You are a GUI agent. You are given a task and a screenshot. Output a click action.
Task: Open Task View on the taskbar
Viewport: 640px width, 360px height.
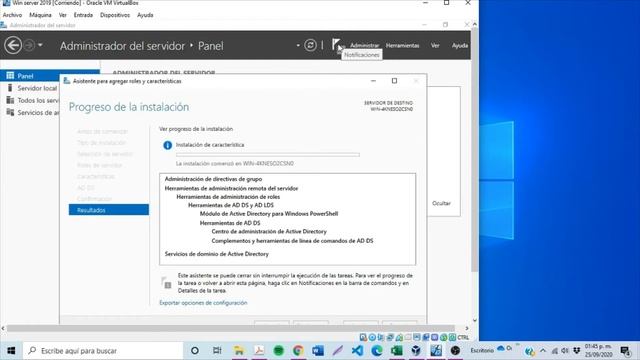tap(217, 351)
